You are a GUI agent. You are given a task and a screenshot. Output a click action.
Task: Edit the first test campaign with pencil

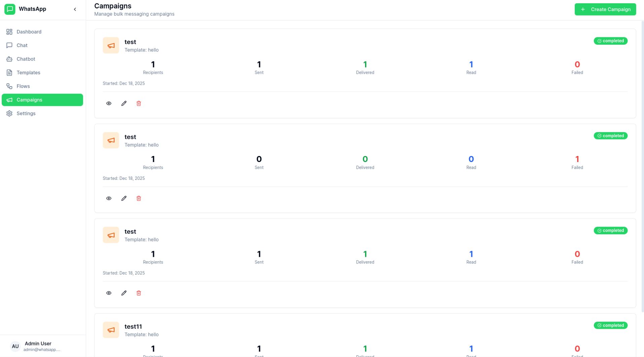124,104
